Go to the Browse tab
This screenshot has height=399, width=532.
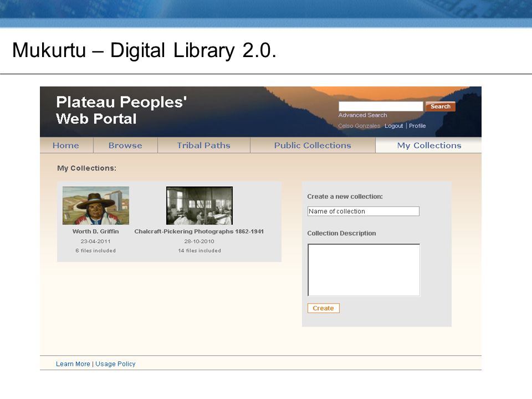click(125, 145)
